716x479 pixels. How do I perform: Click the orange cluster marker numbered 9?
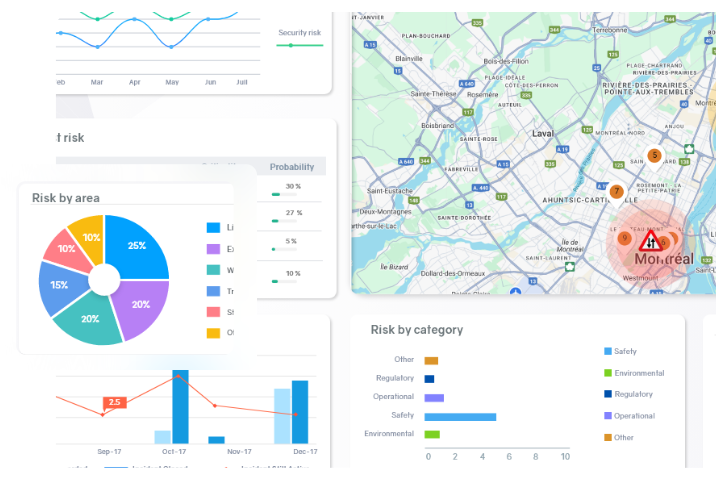[x=624, y=238]
